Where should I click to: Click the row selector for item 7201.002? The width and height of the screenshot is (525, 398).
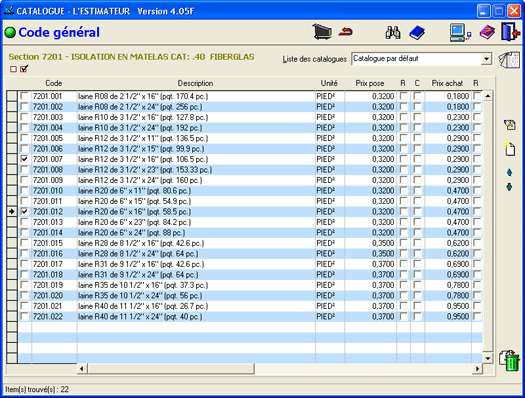click(12, 107)
